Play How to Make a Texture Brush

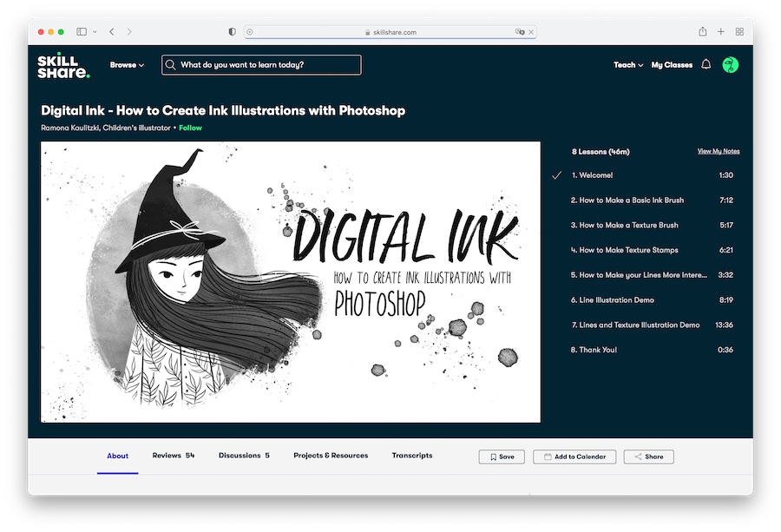[652, 225]
